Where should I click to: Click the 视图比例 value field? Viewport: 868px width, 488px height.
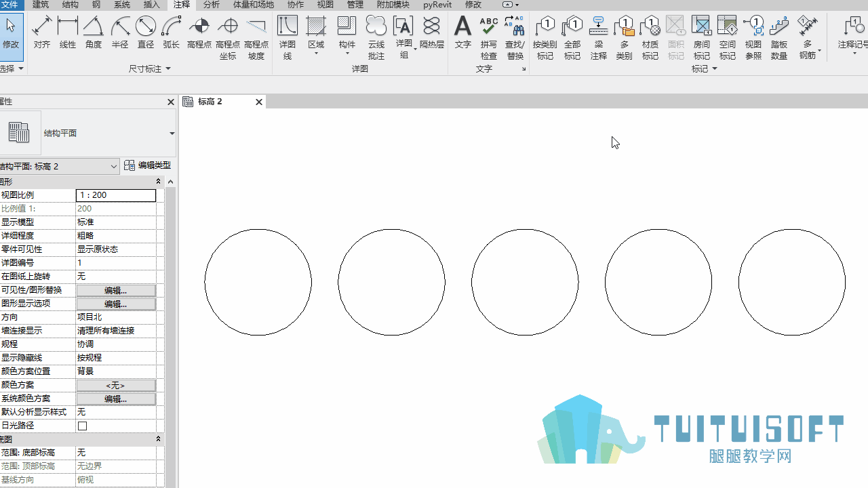click(116, 195)
